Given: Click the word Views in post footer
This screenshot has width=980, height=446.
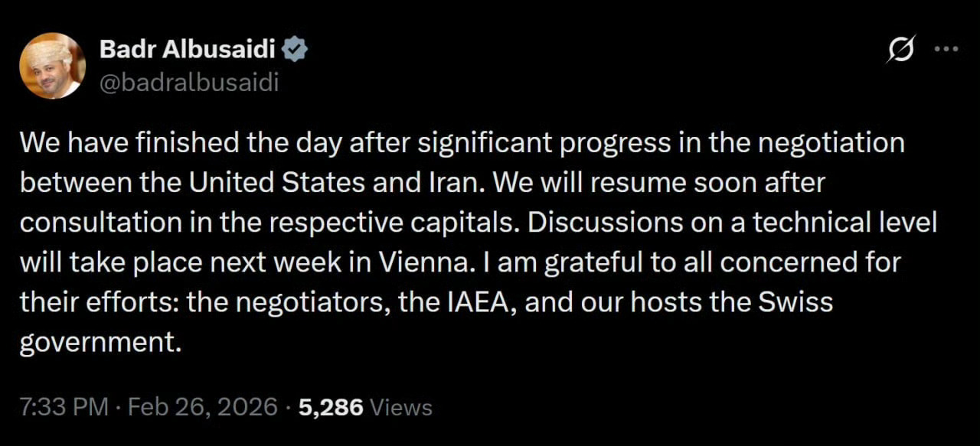Looking at the screenshot, I should 400,407.
